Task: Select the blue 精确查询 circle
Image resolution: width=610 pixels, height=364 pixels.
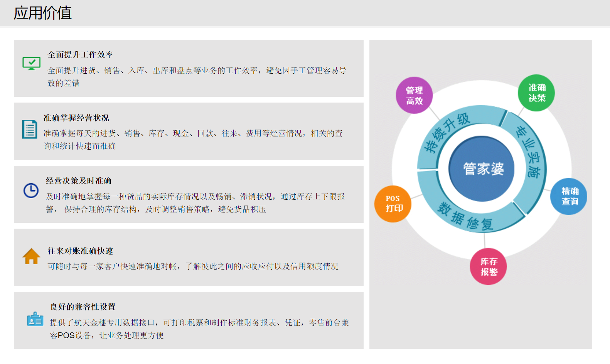Action: coord(569,196)
